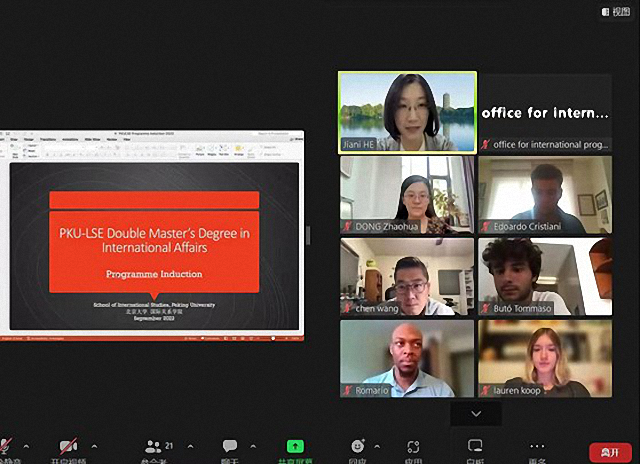Image resolution: width=640 pixels, height=464 pixels.
Task: Click the divider handle beside the shared screen
Action: [x=308, y=235]
